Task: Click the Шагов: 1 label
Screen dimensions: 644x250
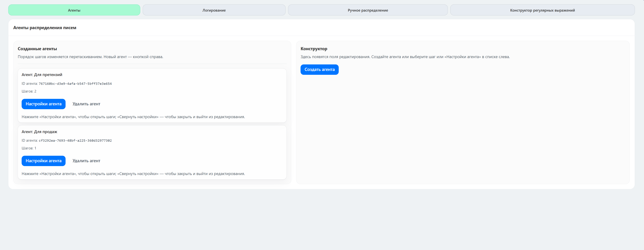Action: [29, 148]
